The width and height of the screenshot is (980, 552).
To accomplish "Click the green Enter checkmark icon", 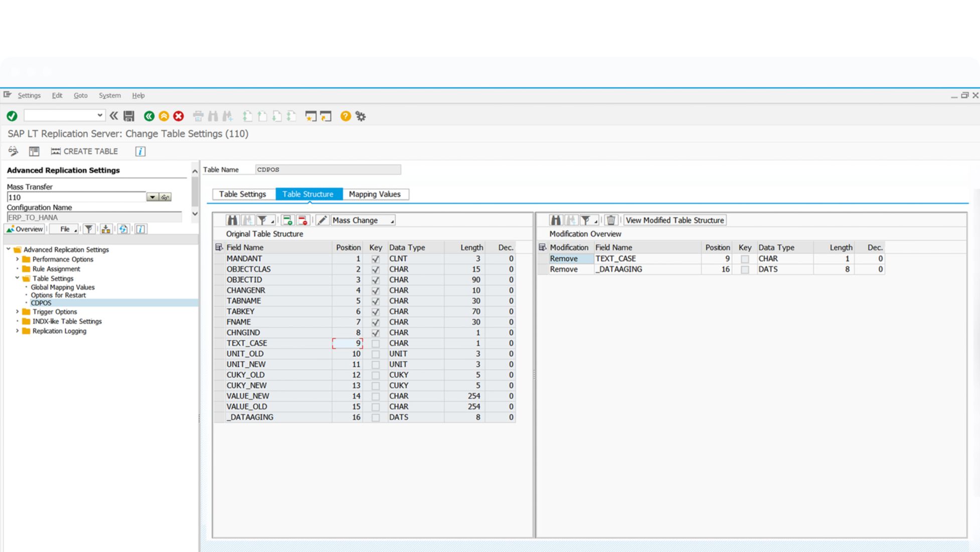I will coord(12,116).
